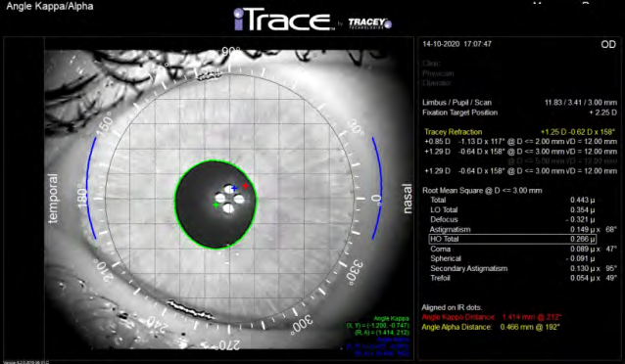This screenshot has height=364, width=625.
Task: Click the Astigmatism value "0.149 µ x 68°"
Action: (x=594, y=229)
